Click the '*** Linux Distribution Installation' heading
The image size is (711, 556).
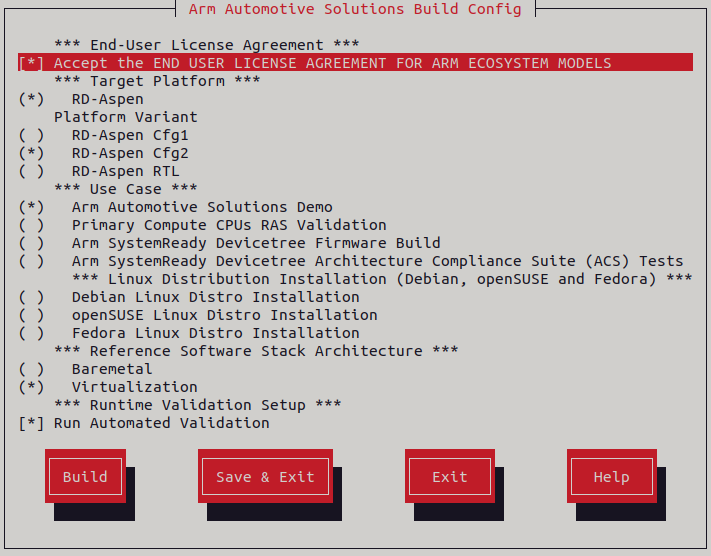click(x=382, y=279)
